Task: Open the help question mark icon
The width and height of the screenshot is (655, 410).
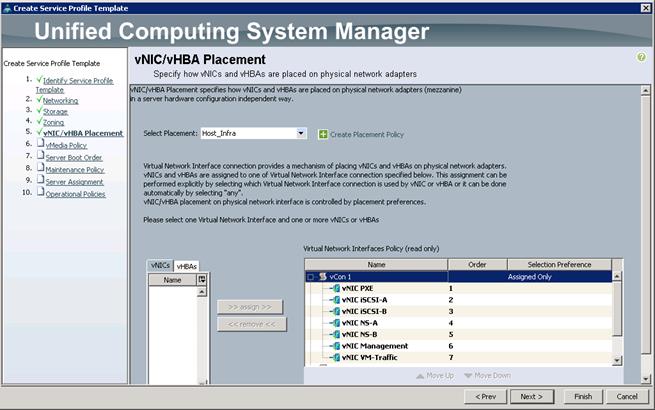Action: point(641,57)
